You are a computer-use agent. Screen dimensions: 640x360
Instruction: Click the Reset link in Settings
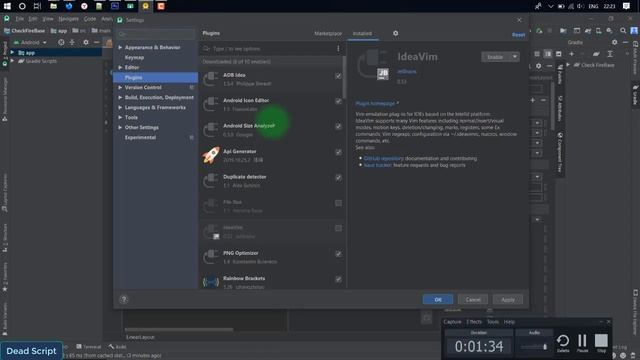pyautogui.click(x=518, y=35)
